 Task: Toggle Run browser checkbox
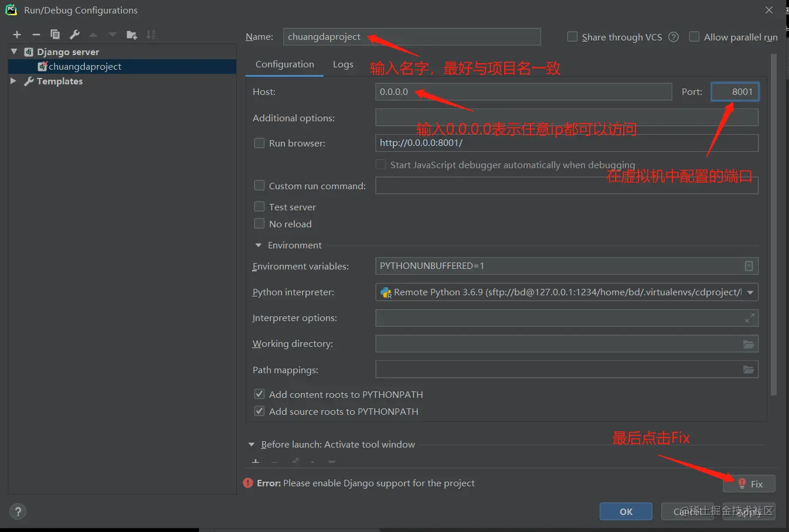click(x=259, y=143)
